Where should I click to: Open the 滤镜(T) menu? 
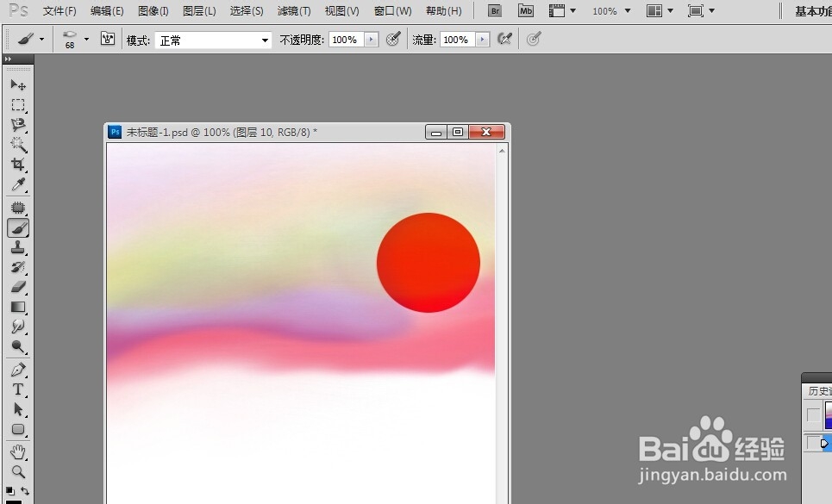point(294,11)
